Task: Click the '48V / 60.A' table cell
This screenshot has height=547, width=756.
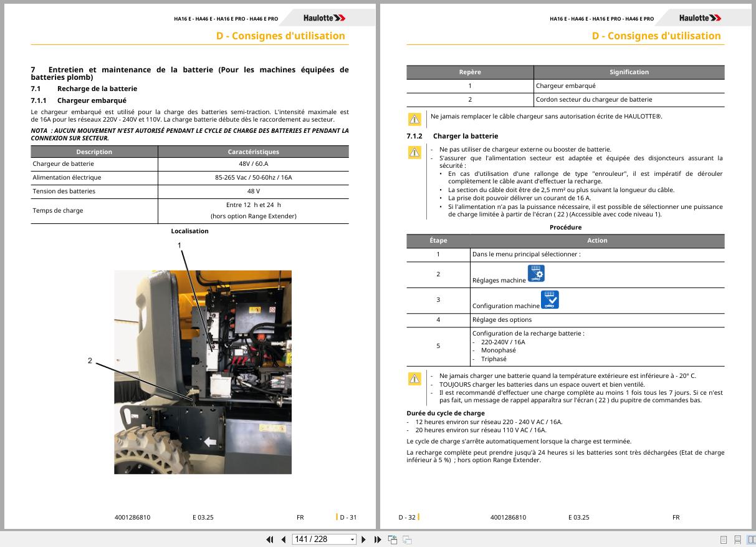Action: click(x=253, y=164)
